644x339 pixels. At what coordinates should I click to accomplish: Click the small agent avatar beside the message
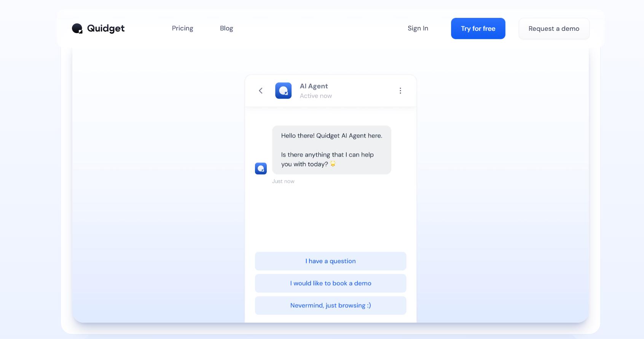click(x=261, y=169)
